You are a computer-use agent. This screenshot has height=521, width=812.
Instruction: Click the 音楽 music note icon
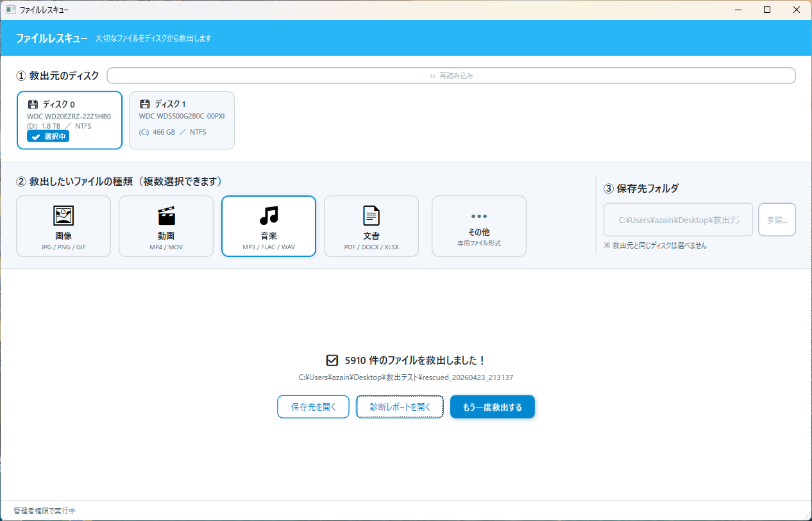click(268, 215)
